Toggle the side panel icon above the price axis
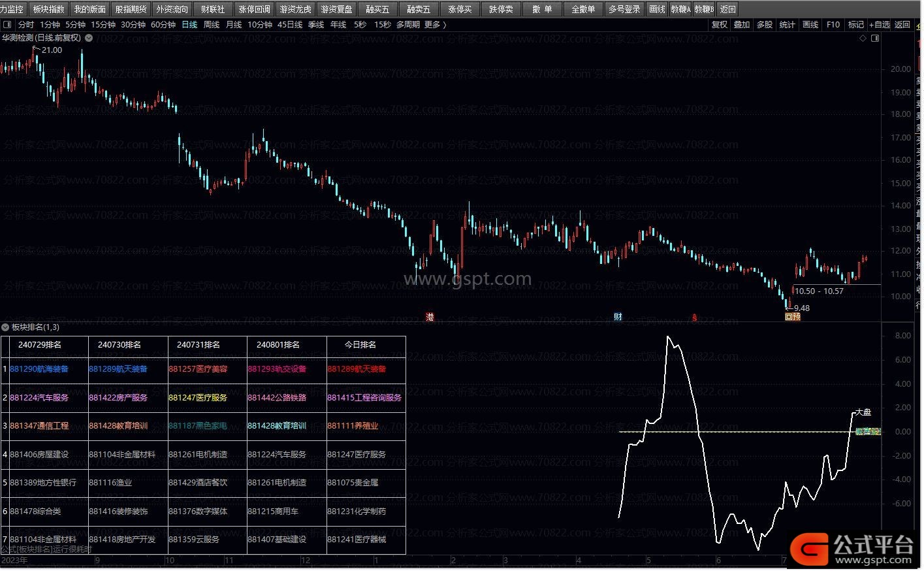 (875, 38)
